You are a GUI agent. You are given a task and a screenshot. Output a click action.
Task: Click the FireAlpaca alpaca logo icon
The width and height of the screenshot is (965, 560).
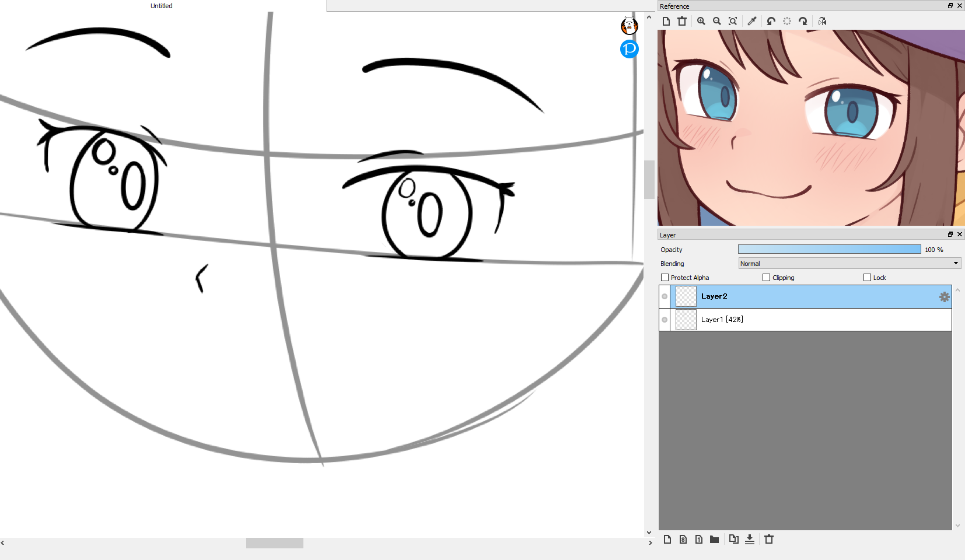(x=629, y=26)
